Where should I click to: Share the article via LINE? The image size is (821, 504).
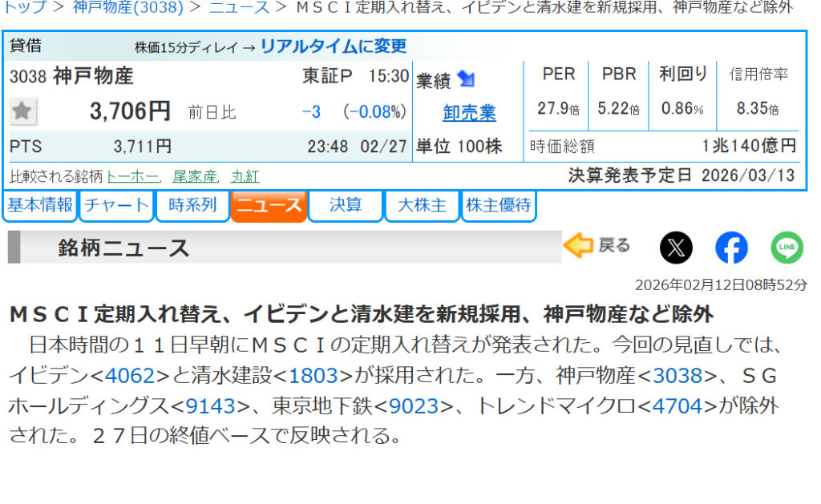coord(787,248)
